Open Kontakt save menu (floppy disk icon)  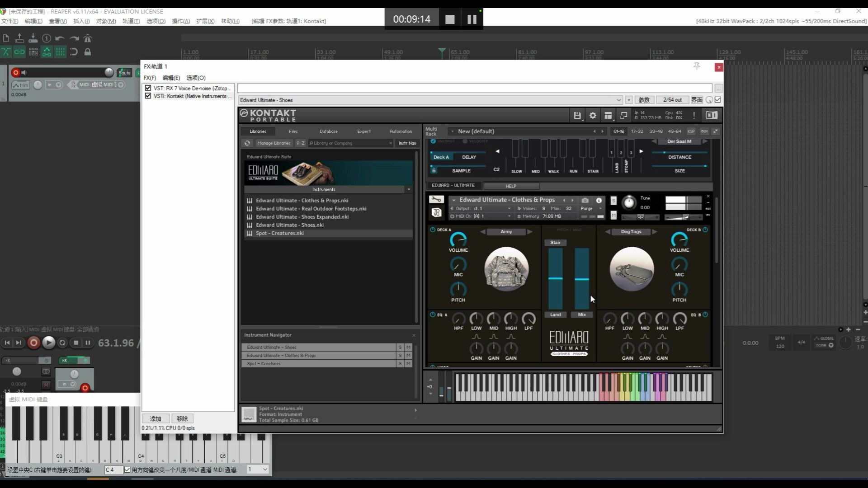tap(577, 115)
